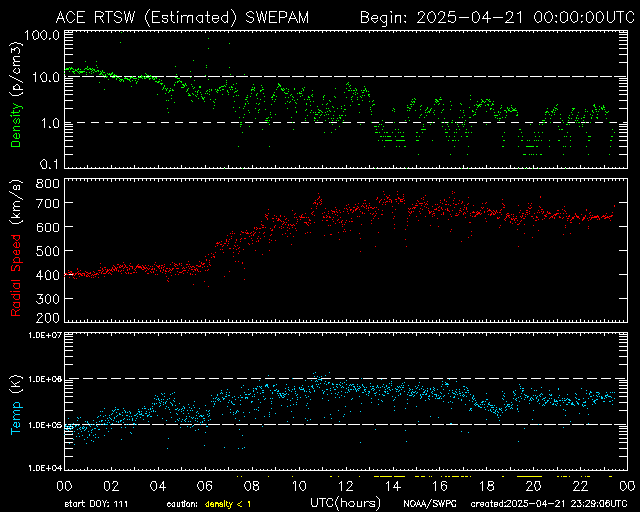Image resolution: width=640 pixels, height=512 pixels.
Task: Click the 'ACE RTSW (Estimated) SWEPAM' title
Action: pos(182,18)
